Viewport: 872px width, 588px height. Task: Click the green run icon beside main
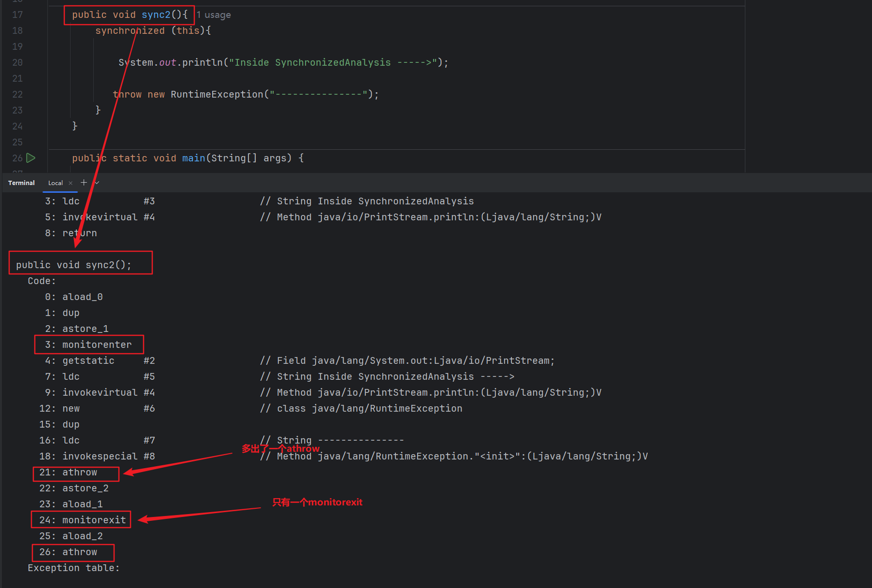click(31, 158)
